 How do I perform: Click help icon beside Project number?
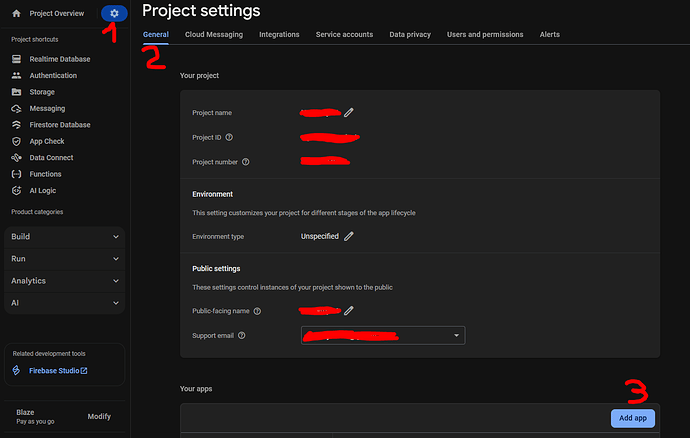245,161
